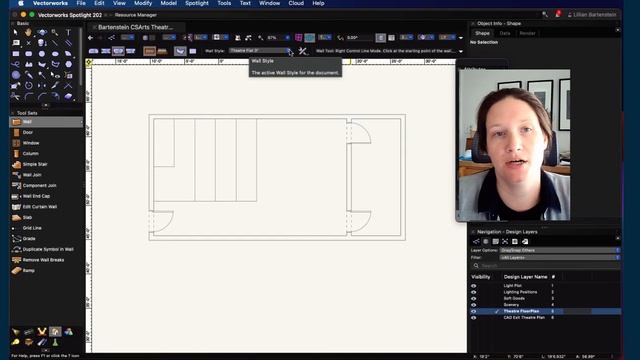This screenshot has width=640, height=360.
Task: Select the Rectangle tool
Action: tap(16, 53)
